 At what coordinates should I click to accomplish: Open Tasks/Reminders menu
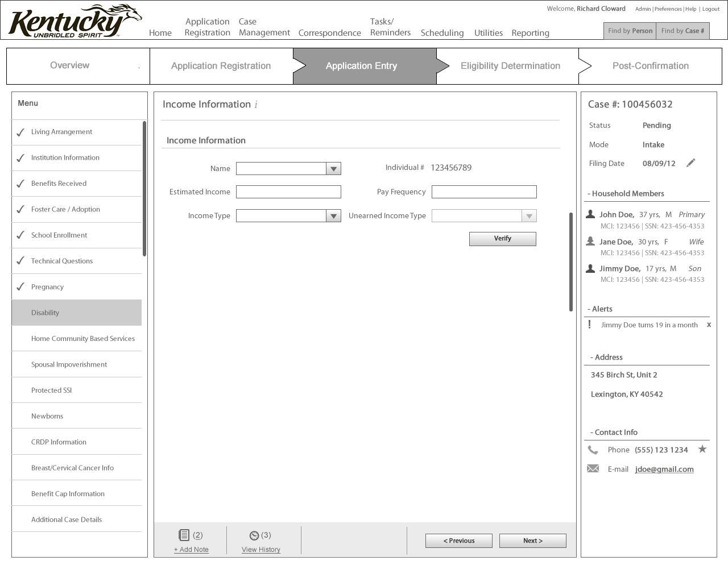coord(390,27)
